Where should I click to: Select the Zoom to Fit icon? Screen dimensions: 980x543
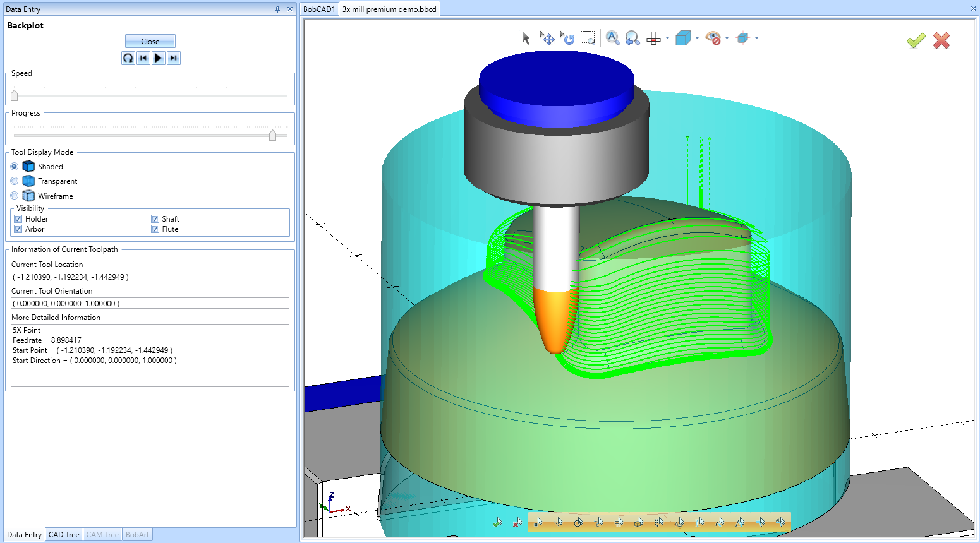[x=612, y=38]
